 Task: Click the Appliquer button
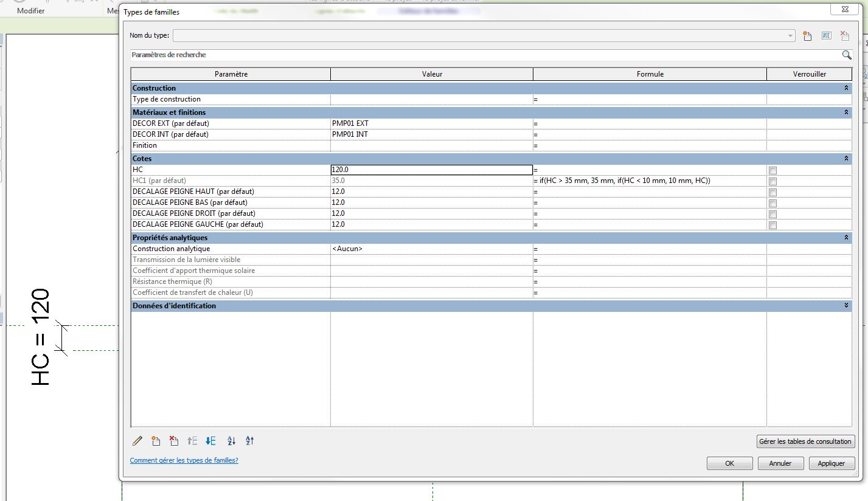(832, 463)
